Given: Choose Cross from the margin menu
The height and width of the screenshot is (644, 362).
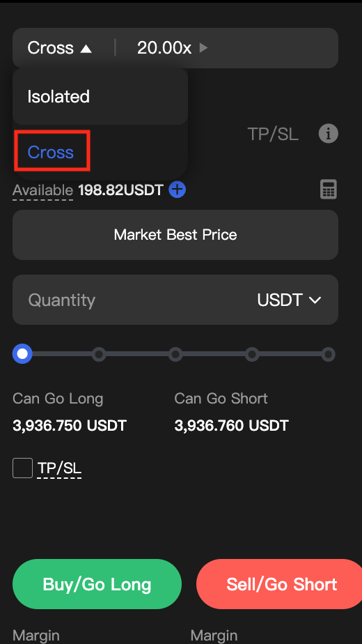Looking at the screenshot, I should click(x=51, y=152).
